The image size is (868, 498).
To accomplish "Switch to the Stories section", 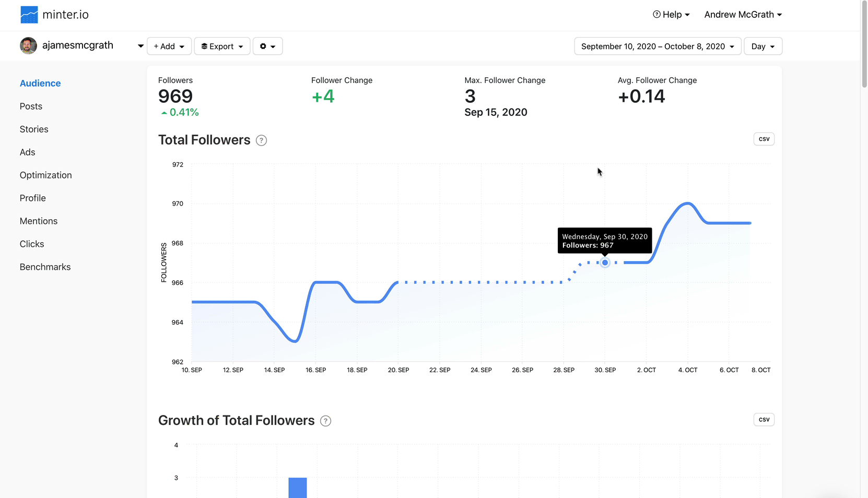I will (34, 129).
